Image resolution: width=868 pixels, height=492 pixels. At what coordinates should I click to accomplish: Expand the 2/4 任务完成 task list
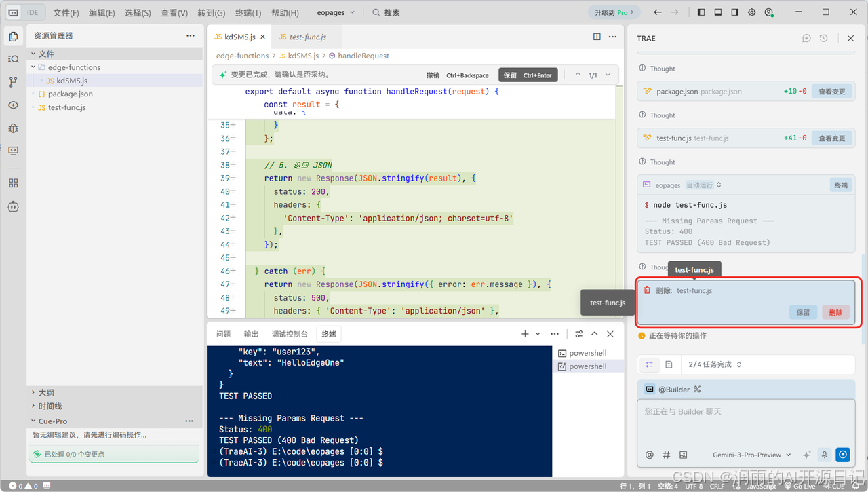click(x=715, y=364)
